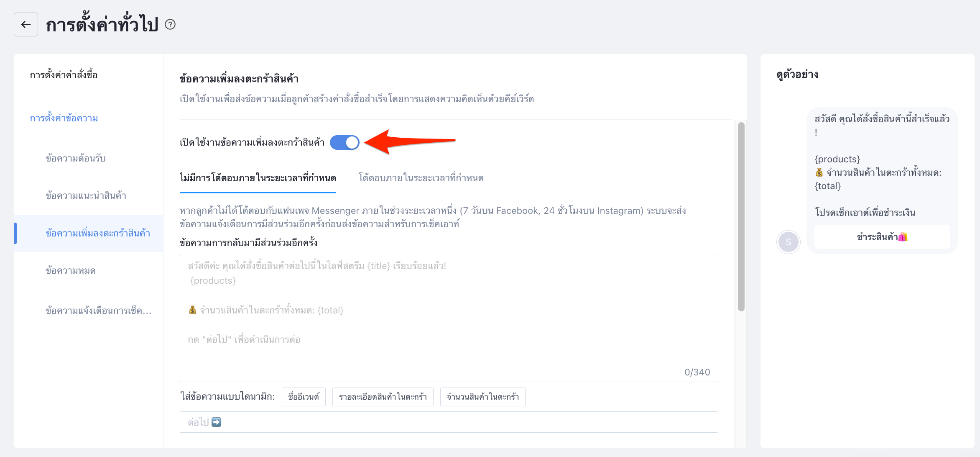980x457 pixels.
Task: Click the re-engagement message text area
Action: pyautogui.click(x=449, y=318)
